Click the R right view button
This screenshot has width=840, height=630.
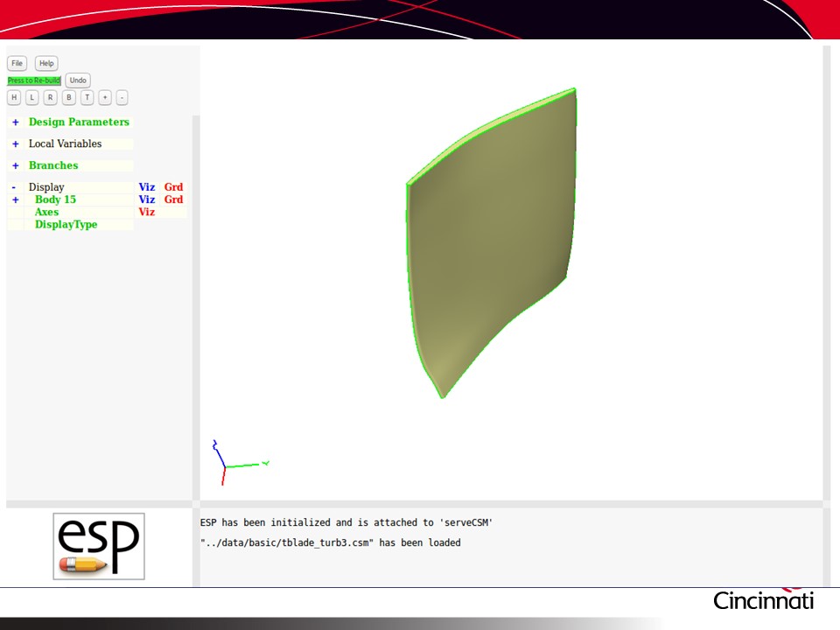point(51,98)
